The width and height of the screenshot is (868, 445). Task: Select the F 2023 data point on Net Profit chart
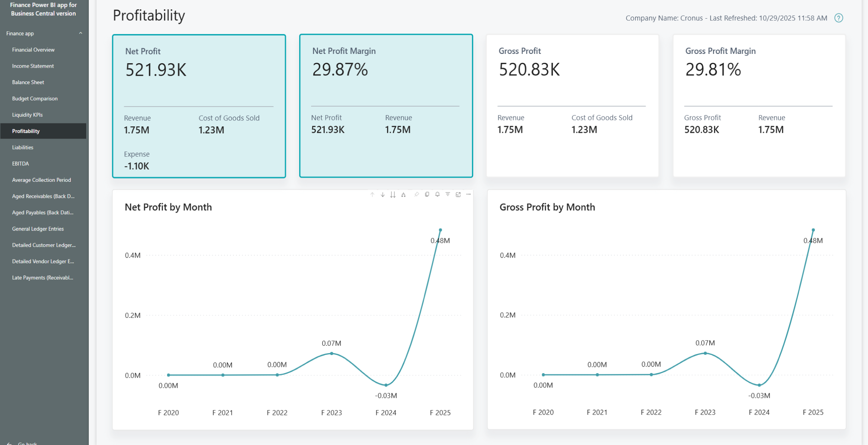[331, 353]
